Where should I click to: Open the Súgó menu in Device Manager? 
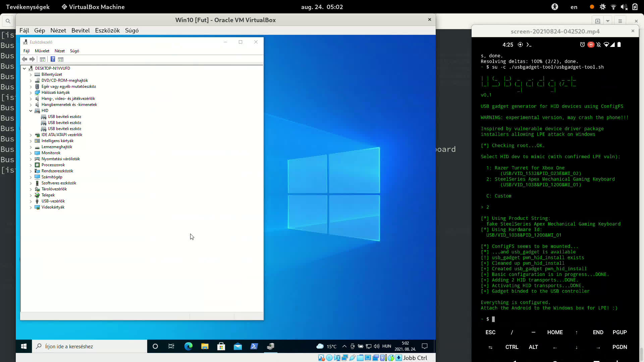click(x=74, y=51)
